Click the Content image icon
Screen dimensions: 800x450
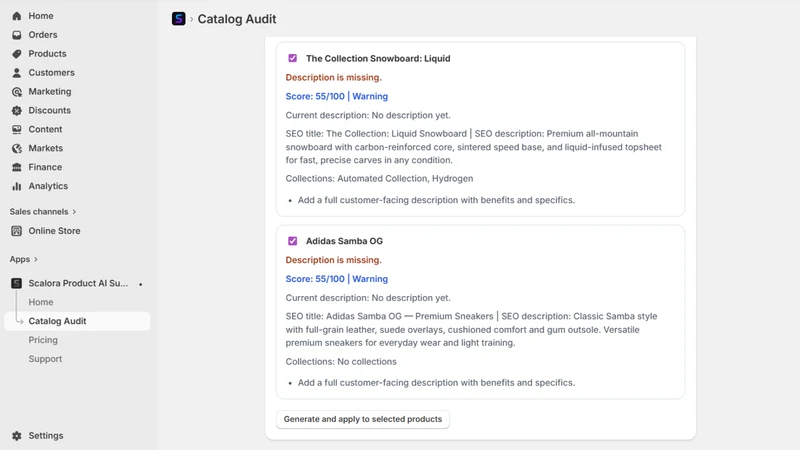coord(17,129)
